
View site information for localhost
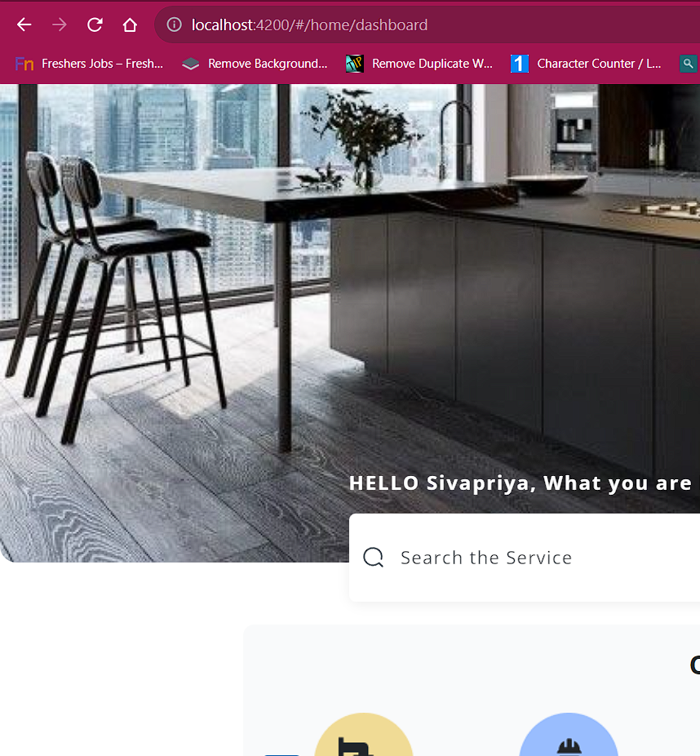(x=174, y=24)
